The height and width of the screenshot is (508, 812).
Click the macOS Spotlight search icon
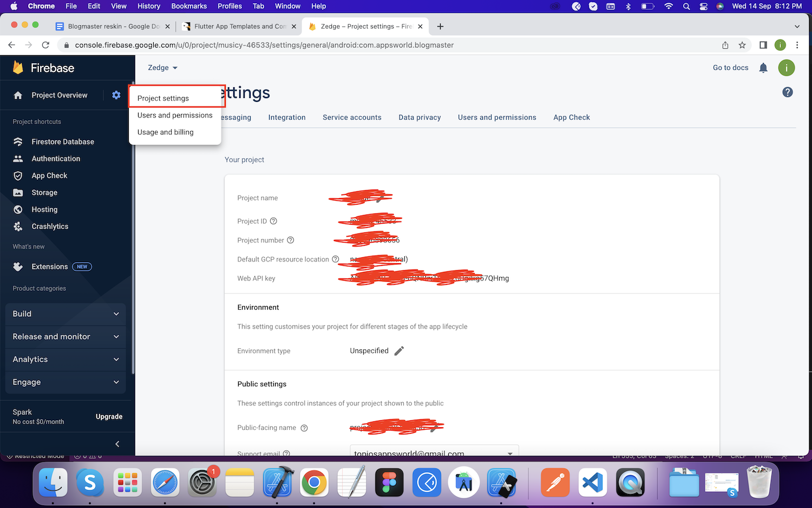pos(686,6)
